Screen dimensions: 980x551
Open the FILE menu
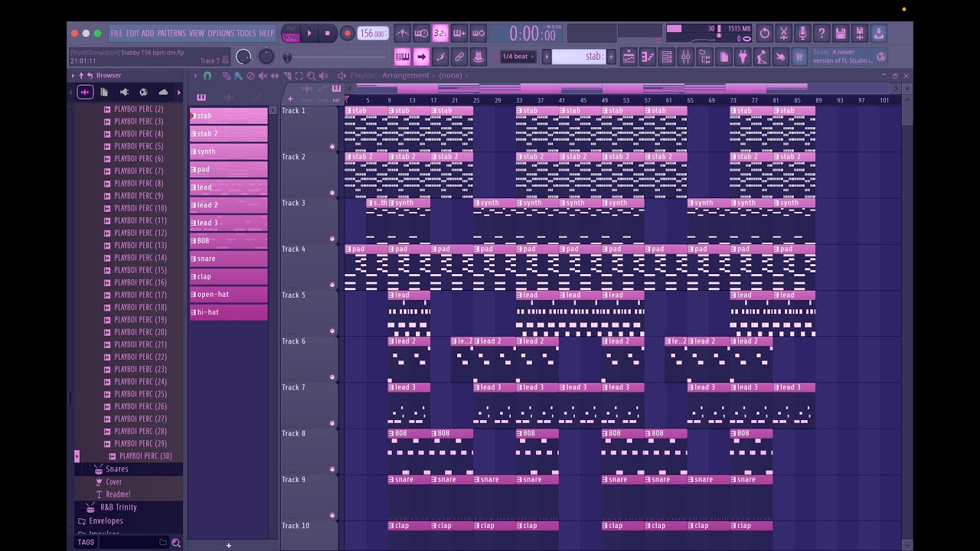[x=116, y=34]
